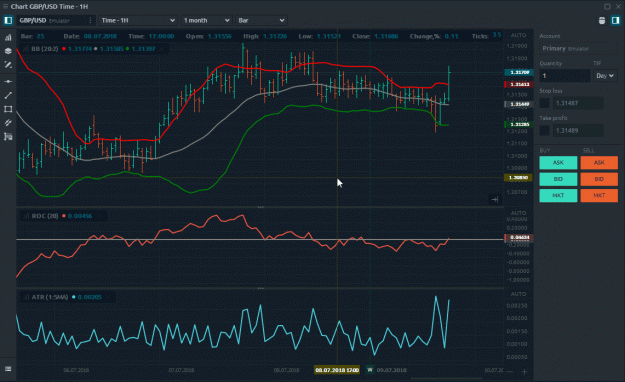Viewport: 625px width, 382px height.
Task: Open the TIF Day dropdown
Action: [x=605, y=76]
